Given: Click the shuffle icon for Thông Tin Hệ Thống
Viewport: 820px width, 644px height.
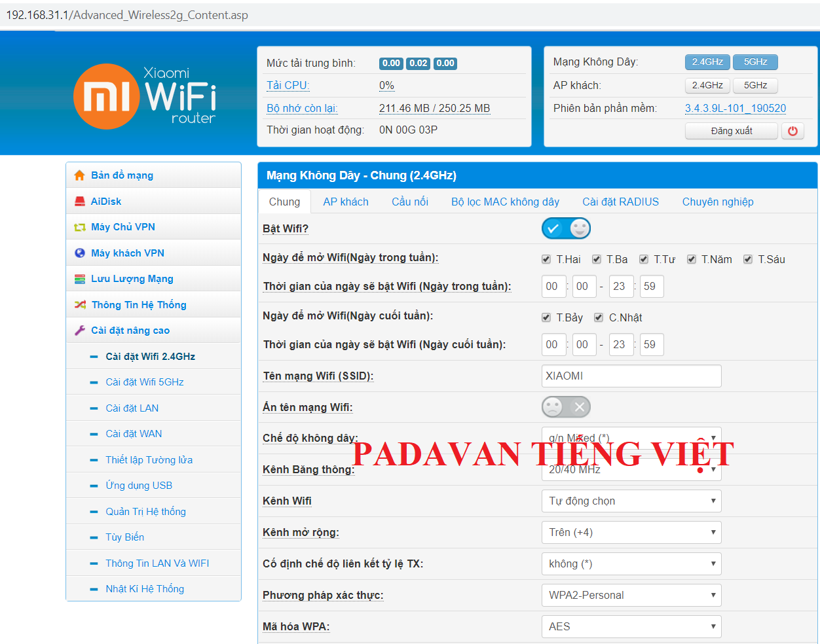Looking at the screenshot, I should coord(80,305).
